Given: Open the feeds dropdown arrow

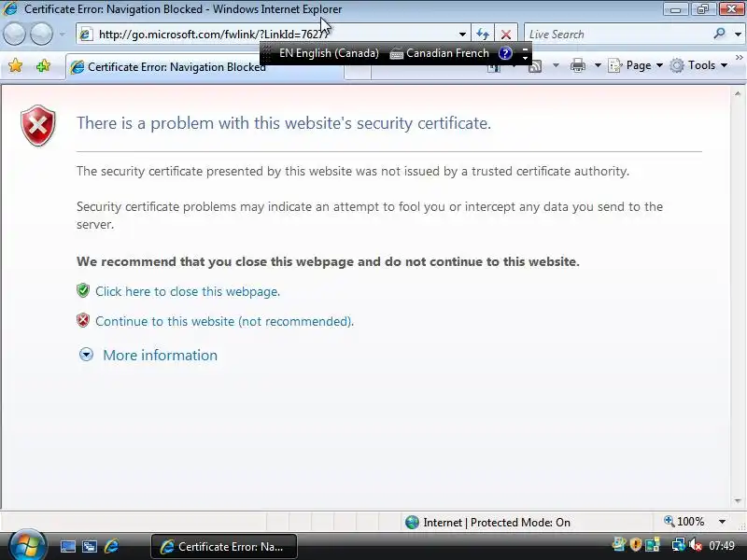Looking at the screenshot, I should tap(556, 65).
